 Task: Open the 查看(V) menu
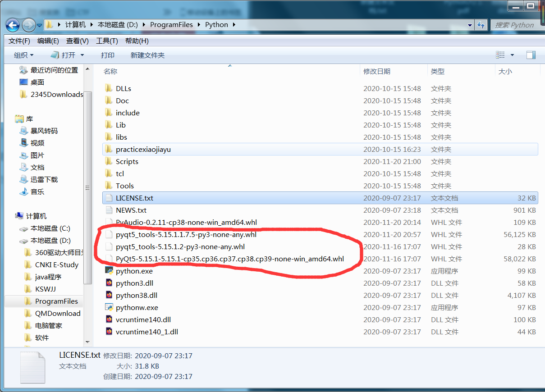pyautogui.click(x=77, y=41)
